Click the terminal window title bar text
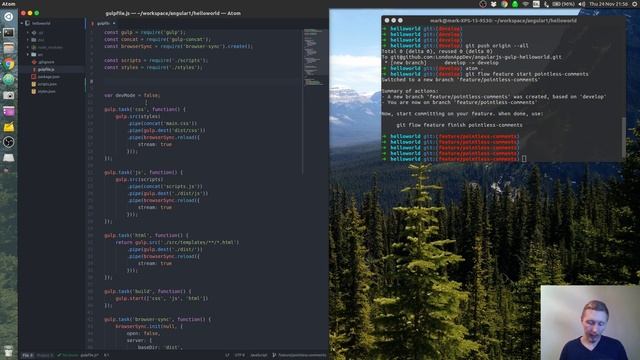 (503, 20)
